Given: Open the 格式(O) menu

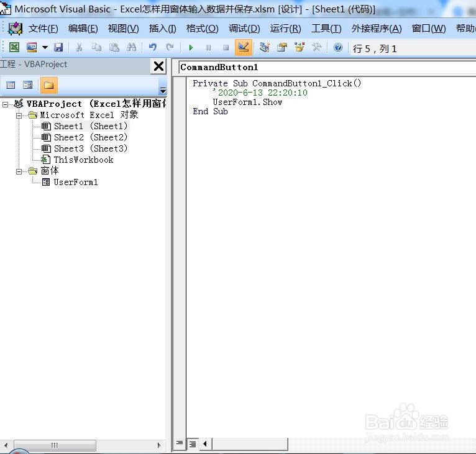Looking at the screenshot, I should tap(202, 29).
